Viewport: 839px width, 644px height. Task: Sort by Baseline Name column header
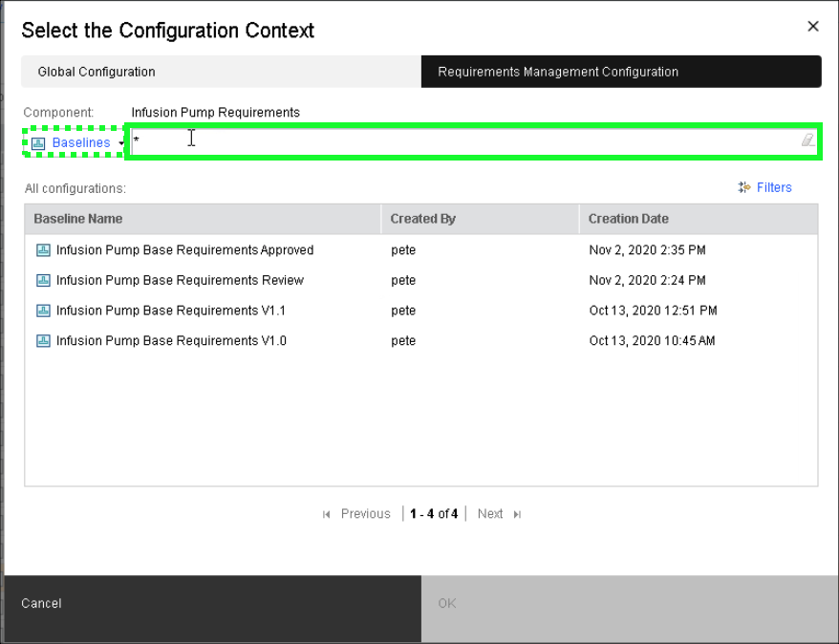(78, 219)
